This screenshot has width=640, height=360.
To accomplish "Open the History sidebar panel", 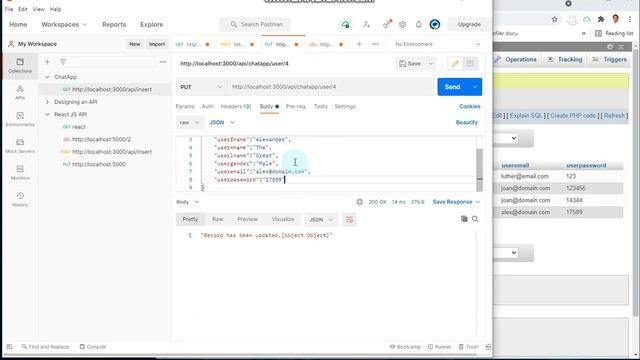I will tap(20, 199).
